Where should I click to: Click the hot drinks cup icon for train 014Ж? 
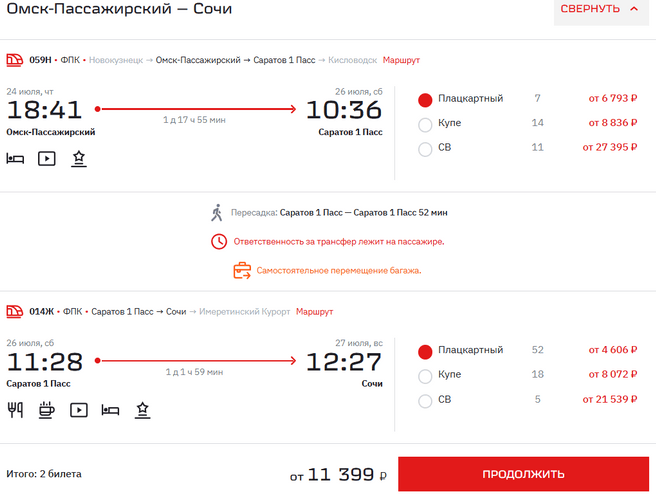(x=46, y=409)
